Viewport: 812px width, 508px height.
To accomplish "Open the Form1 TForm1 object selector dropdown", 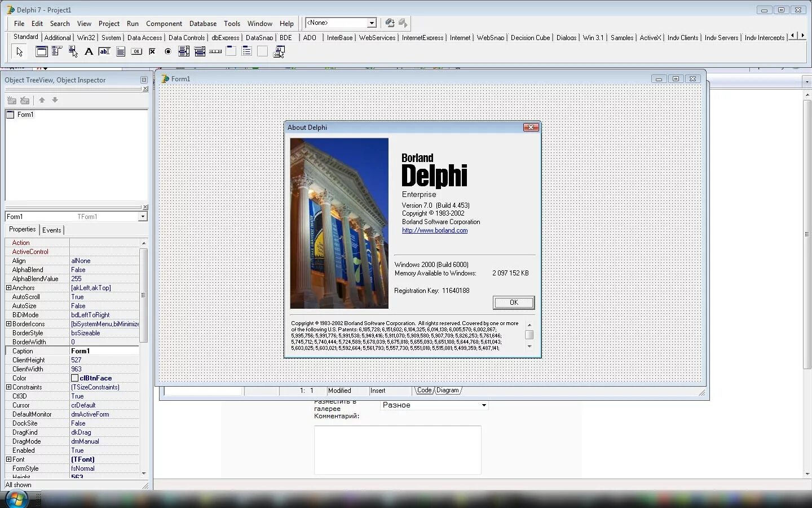I will point(143,217).
